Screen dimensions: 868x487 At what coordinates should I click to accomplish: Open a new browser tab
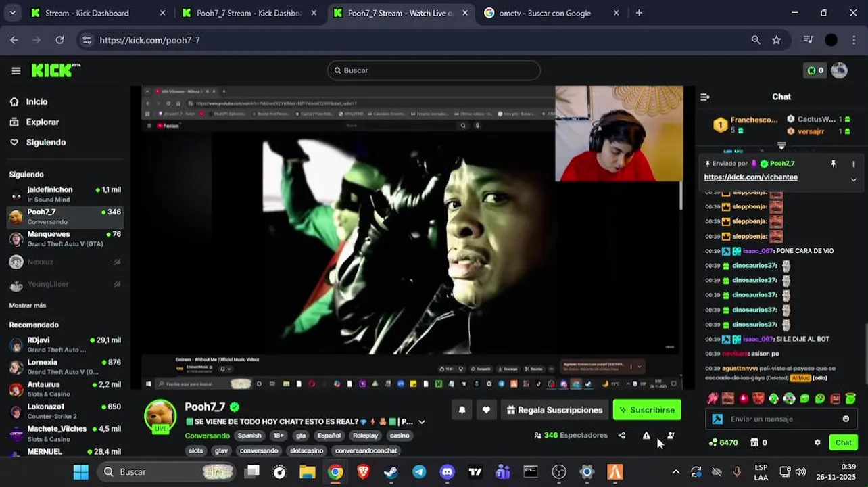(639, 13)
